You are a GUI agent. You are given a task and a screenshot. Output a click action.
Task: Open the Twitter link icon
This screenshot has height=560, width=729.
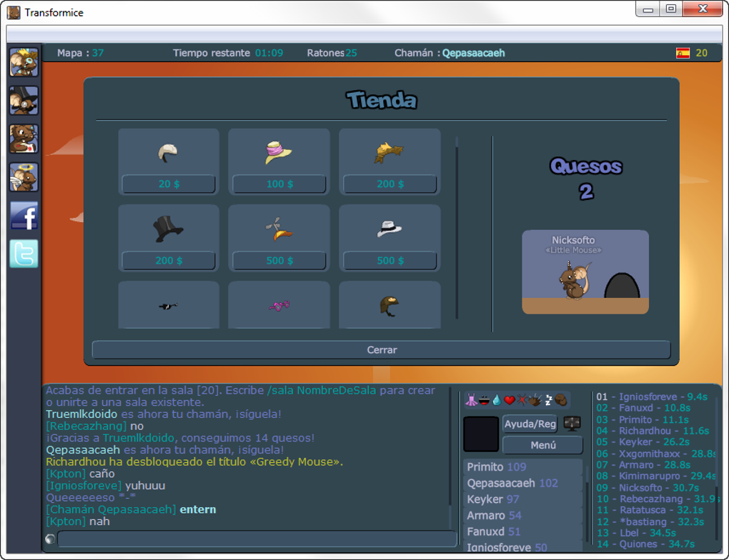point(24,254)
